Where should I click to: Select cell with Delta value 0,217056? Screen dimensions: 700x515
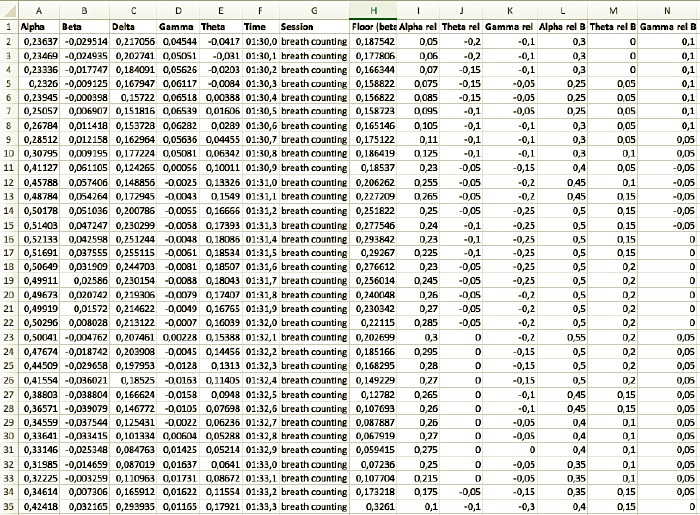[133, 42]
